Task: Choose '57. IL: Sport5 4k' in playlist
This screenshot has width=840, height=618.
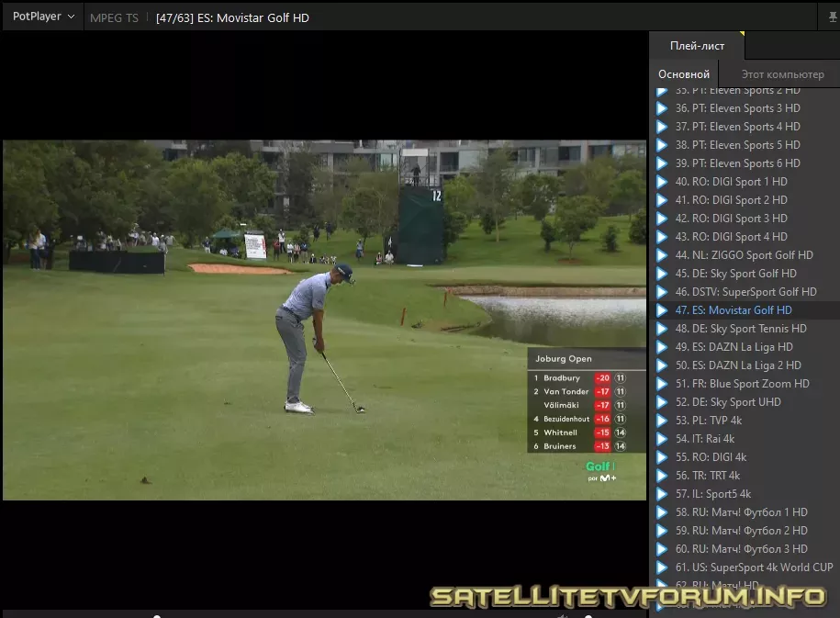Action: pyautogui.click(x=713, y=494)
